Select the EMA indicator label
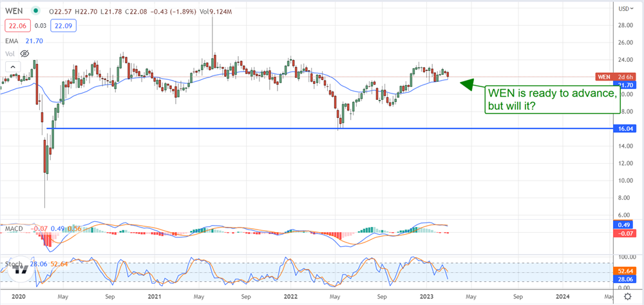644x305 pixels. (13, 41)
